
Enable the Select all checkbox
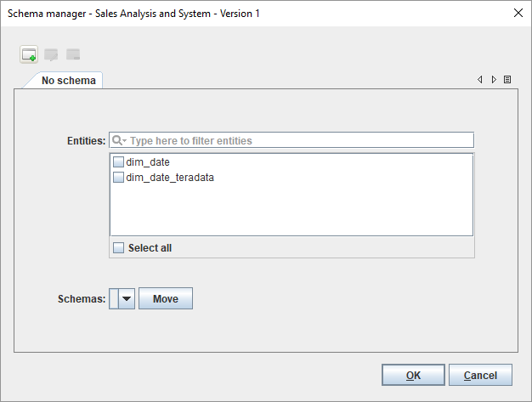pos(120,248)
